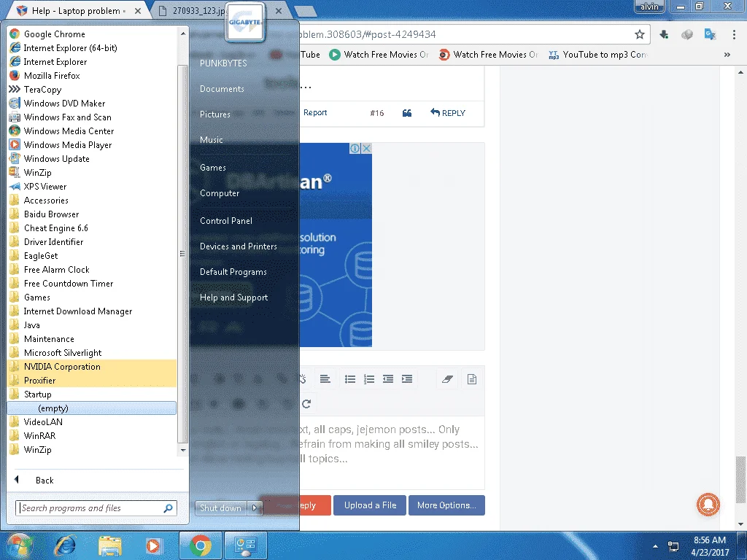Focus the Search programs and files box

pos(96,508)
